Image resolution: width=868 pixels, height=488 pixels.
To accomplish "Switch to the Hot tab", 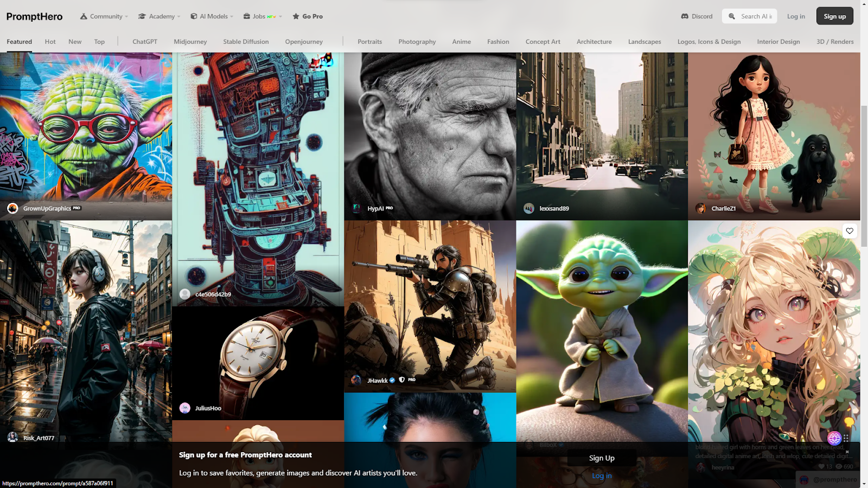I will pyautogui.click(x=50, y=42).
